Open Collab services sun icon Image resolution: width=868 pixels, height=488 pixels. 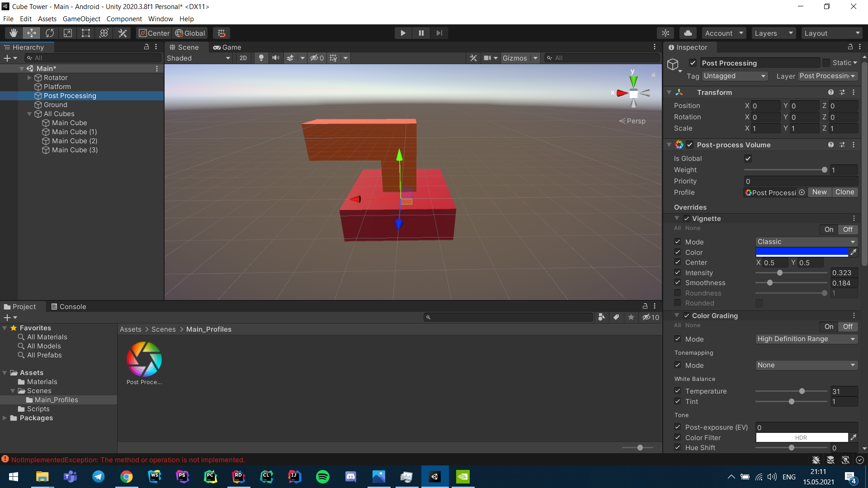coord(665,33)
